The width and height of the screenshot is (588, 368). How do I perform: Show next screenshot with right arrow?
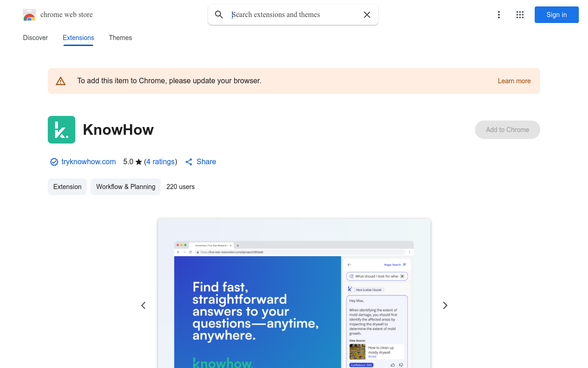[x=445, y=305]
